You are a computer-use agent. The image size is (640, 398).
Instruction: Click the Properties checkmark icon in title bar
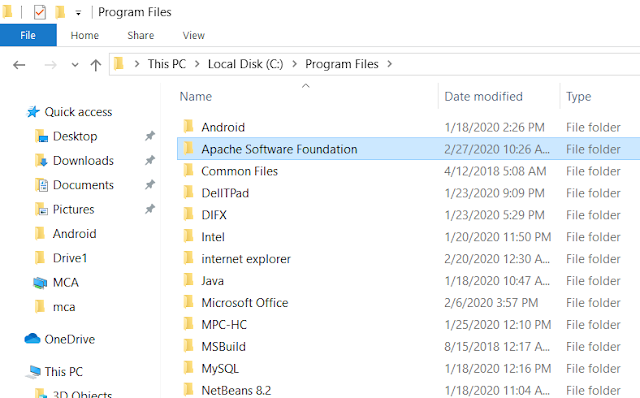(x=40, y=12)
